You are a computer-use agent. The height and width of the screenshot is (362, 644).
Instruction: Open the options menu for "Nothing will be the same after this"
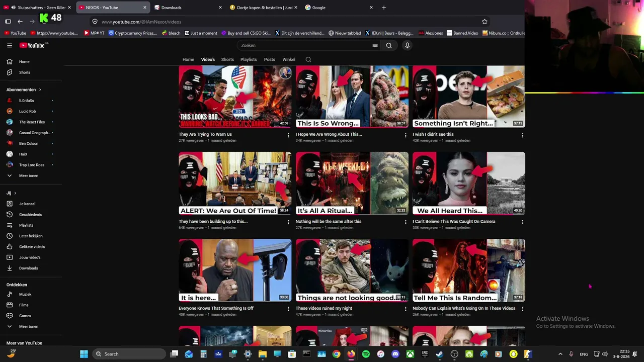pyautogui.click(x=406, y=222)
